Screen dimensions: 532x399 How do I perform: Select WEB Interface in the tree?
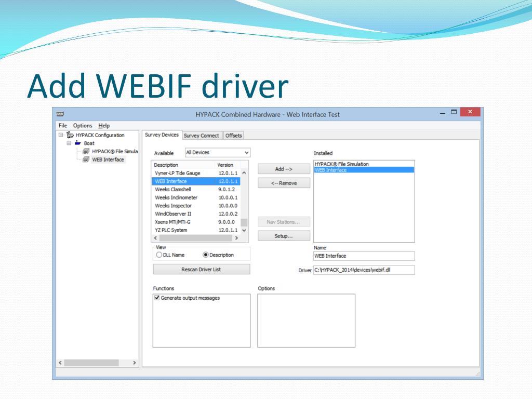[108, 159]
